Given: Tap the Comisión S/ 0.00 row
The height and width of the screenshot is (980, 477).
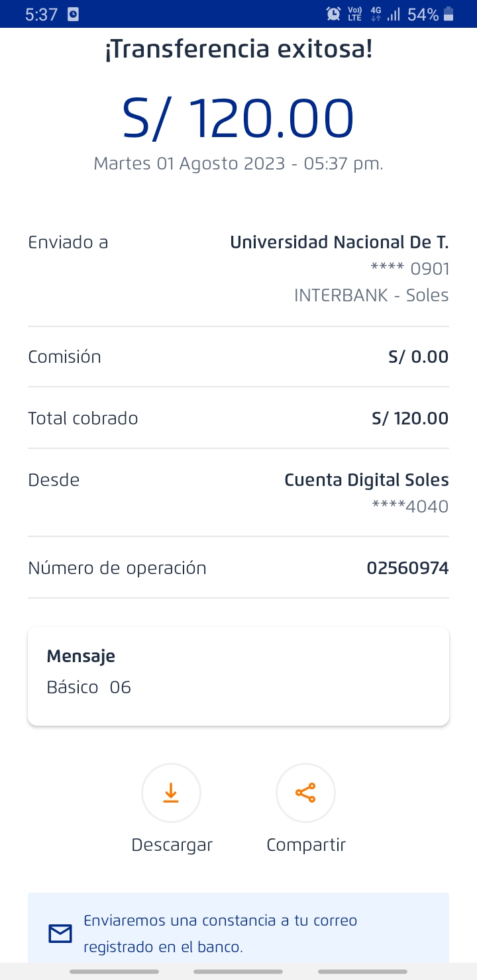Looking at the screenshot, I should coord(238,357).
